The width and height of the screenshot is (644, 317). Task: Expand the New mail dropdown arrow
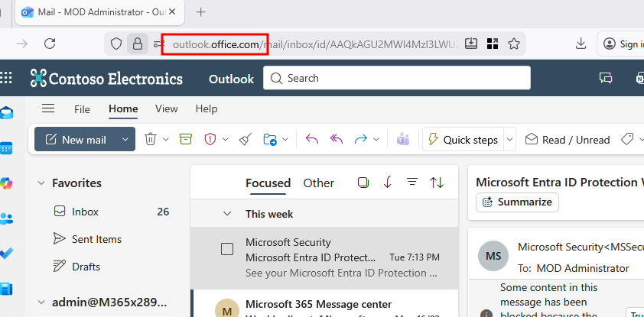pos(124,140)
